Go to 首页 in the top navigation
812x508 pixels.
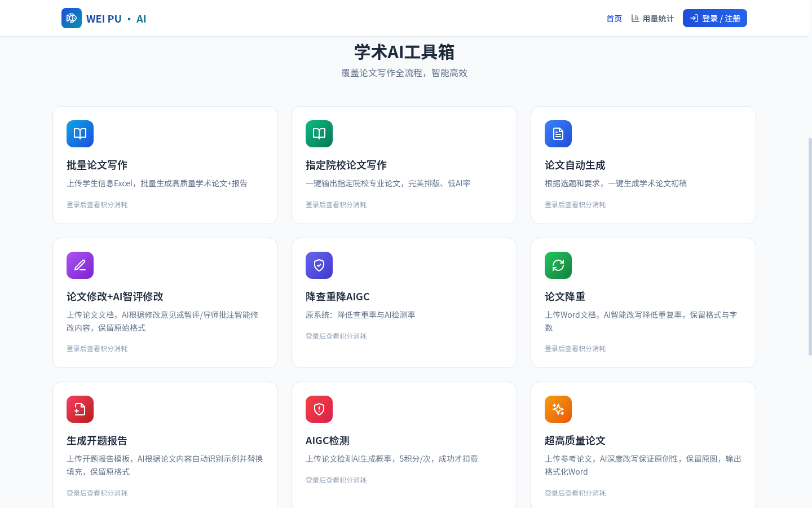[x=614, y=19]
